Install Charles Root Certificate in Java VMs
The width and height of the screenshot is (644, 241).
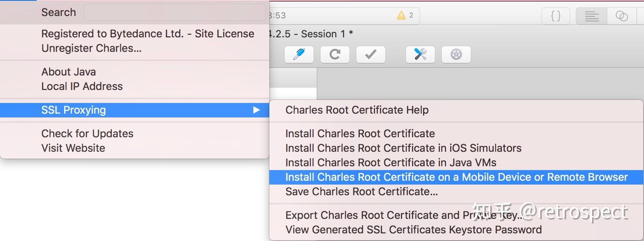pyautogui.click(x=456, y=162)
